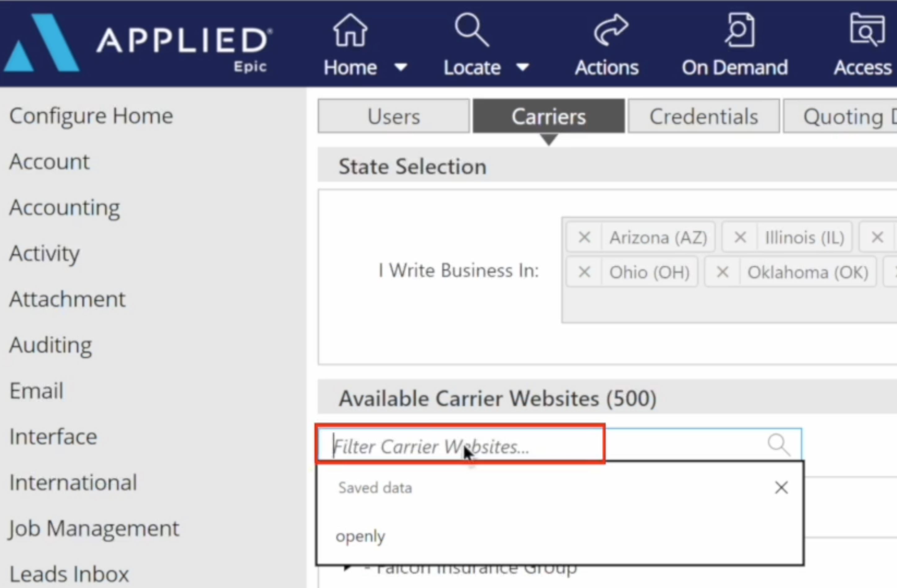Click the search icon in carrier filter
The height and width of the screenshot is (588, 897).
pos(779,445)
